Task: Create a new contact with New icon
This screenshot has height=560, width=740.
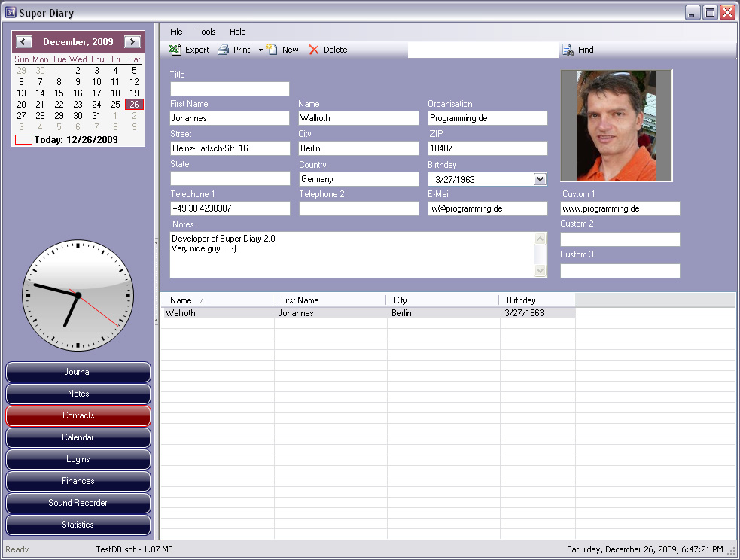Action: tap(273, 50)
